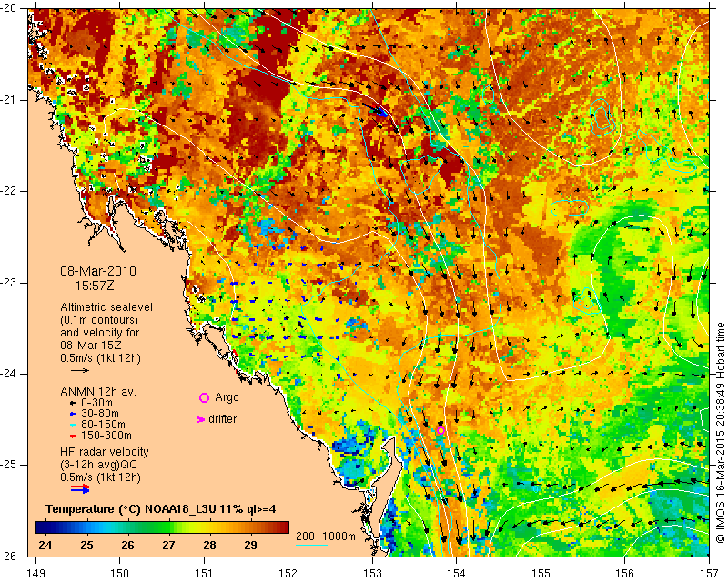Screen dimensions: 728x582
Task: Click the '150-300m' depth label
Action: pos(106,436)
